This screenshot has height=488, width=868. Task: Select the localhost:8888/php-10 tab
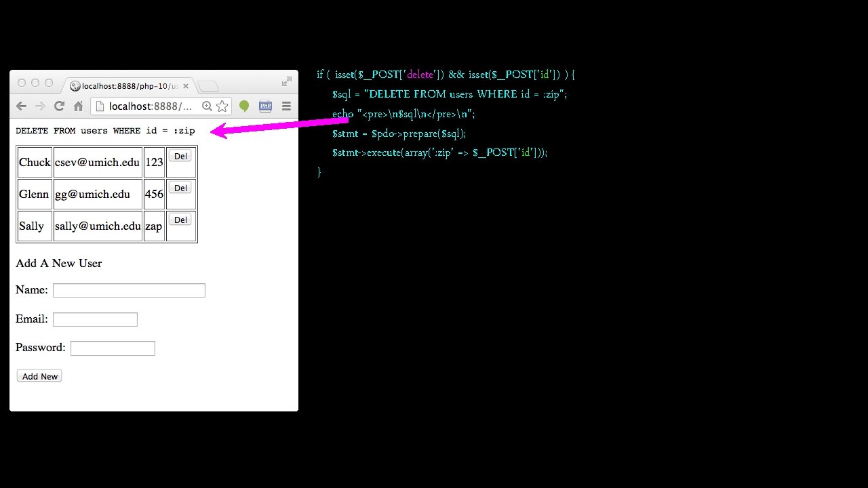point(125,85)
